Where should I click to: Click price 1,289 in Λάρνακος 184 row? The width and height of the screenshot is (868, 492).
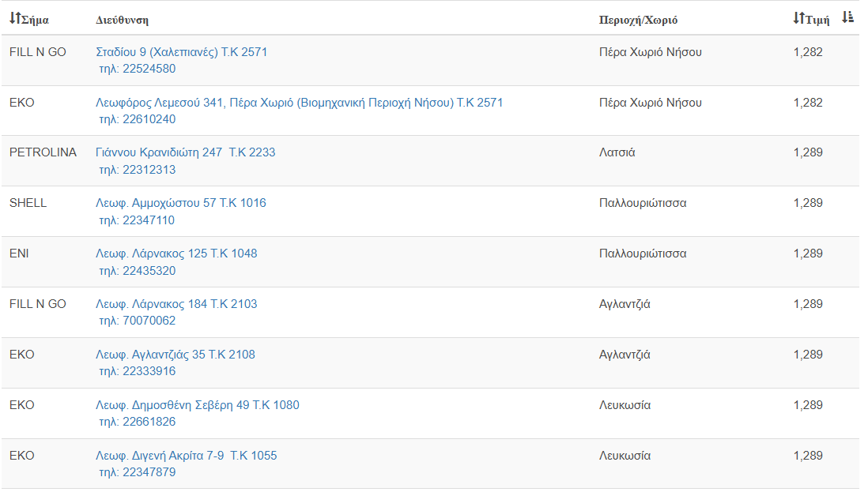[808, 304]
